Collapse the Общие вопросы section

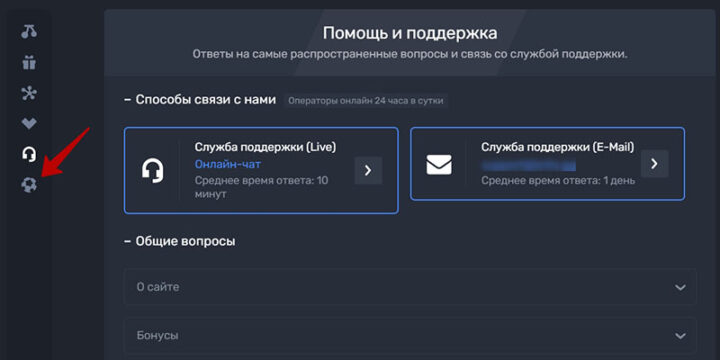click(180, 241)
